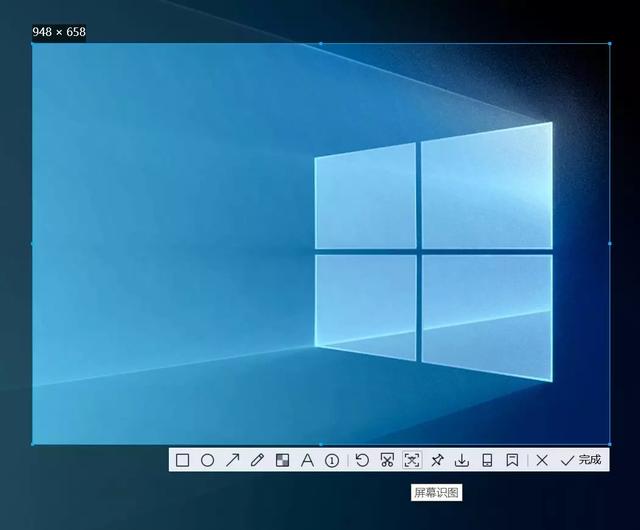Undo the last annotation
This screenshot has width=640, height=530.
(x=362, y=460)
